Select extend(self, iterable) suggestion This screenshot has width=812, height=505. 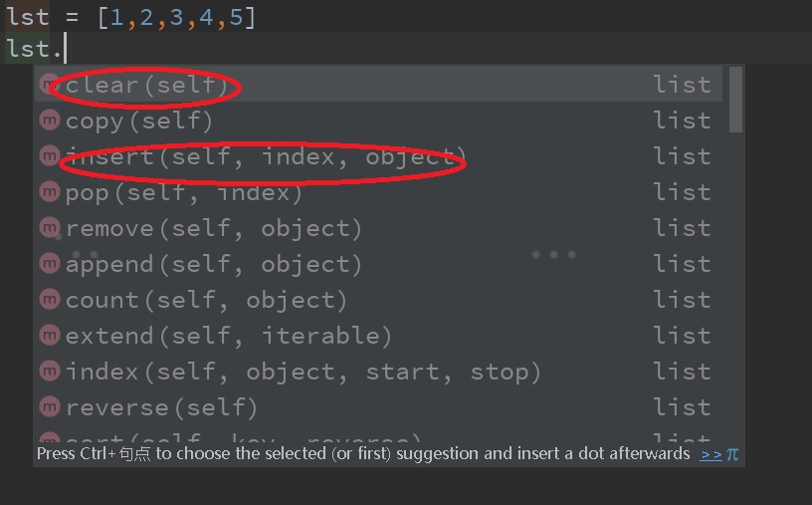click(229, 337)
